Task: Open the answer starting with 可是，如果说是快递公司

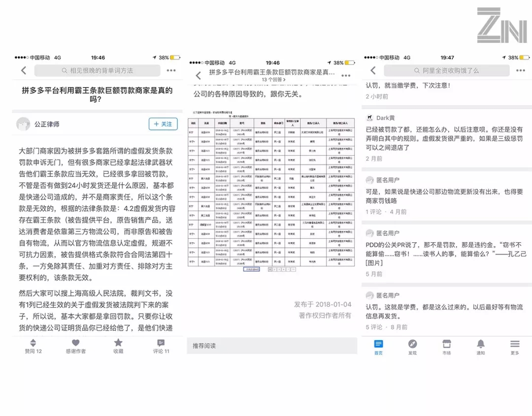Action: tap(444, 196)
